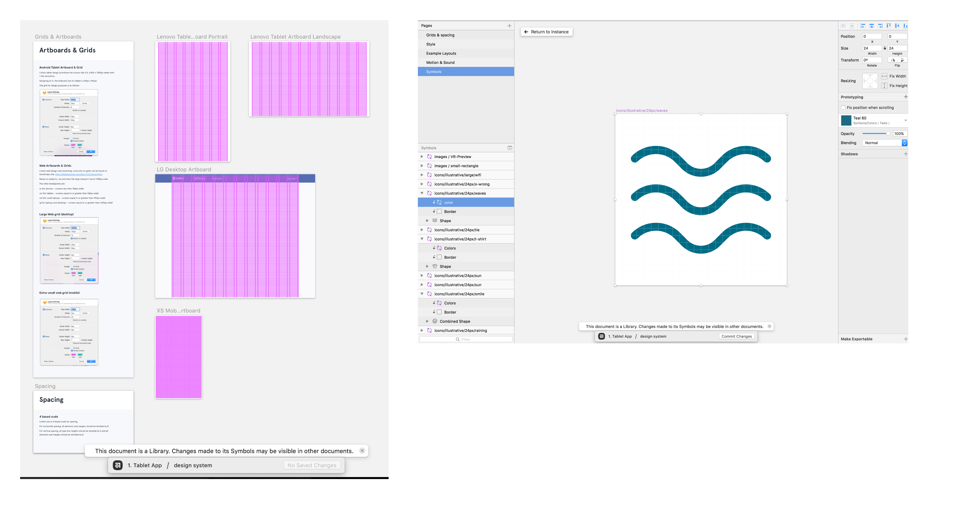Click the align horizontal centers icon
This screenshot has width=980, height=506.
tap(872, 26)
